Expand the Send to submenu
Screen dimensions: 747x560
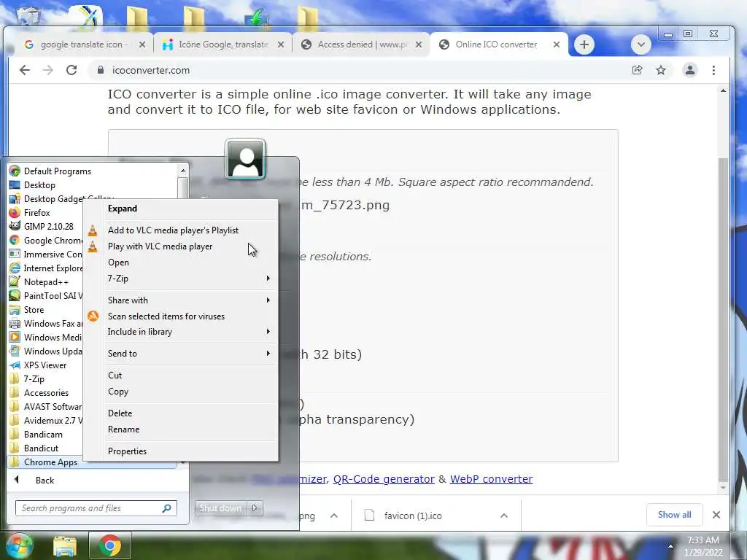(181, 354)
